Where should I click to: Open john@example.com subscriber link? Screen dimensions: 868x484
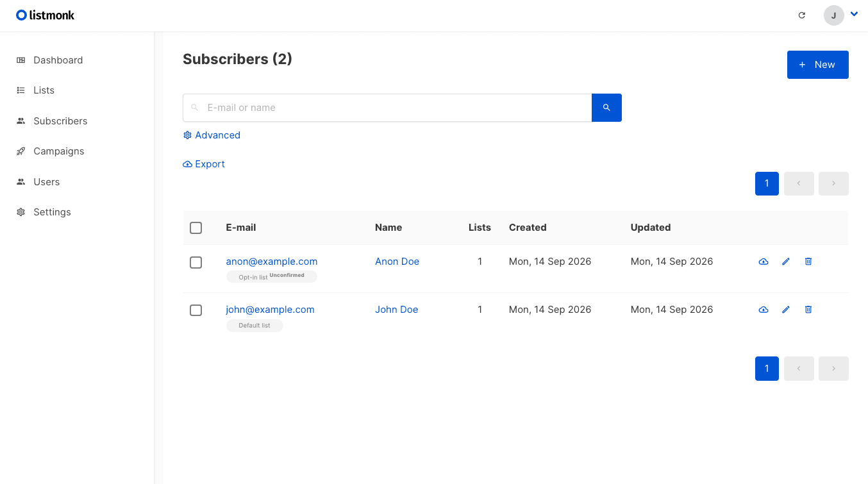pos(270,310)
